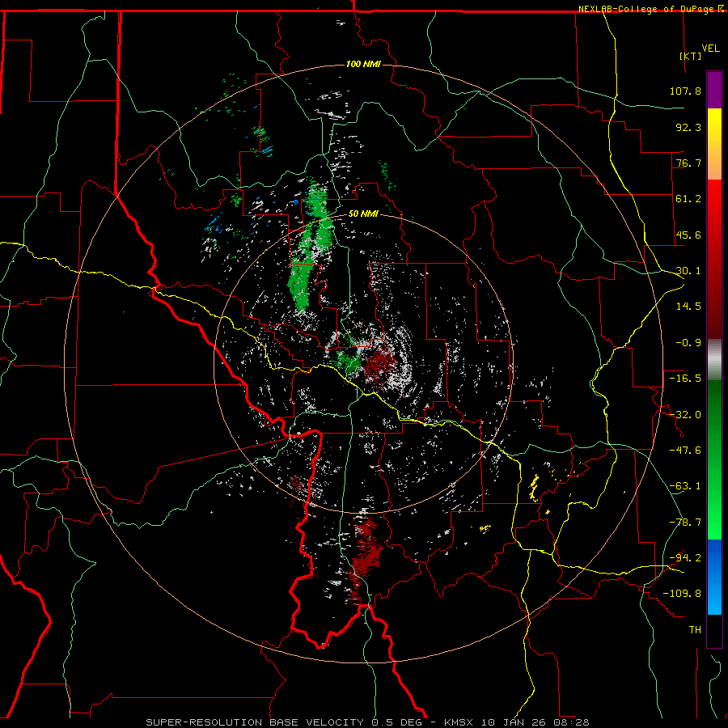Click the -0.9 scale value
The height and width of the screenshot is (728, 728).
tap(688, 343)
